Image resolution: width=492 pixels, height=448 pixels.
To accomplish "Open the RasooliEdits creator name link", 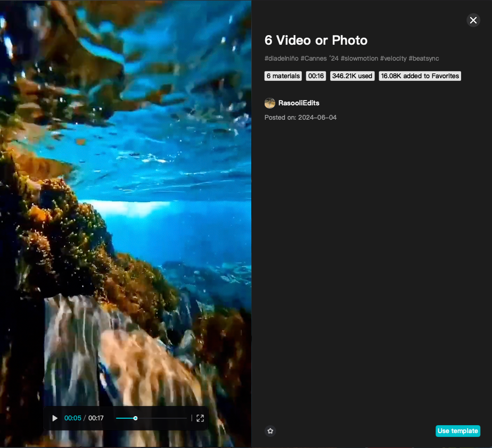I will click(x=299, y=103).
